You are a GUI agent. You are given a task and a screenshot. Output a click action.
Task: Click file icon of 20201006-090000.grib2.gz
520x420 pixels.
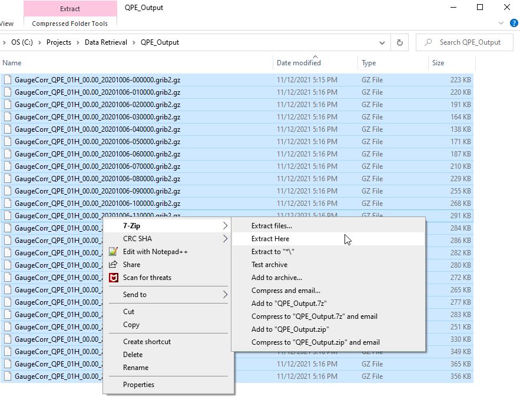click(8, 191)
